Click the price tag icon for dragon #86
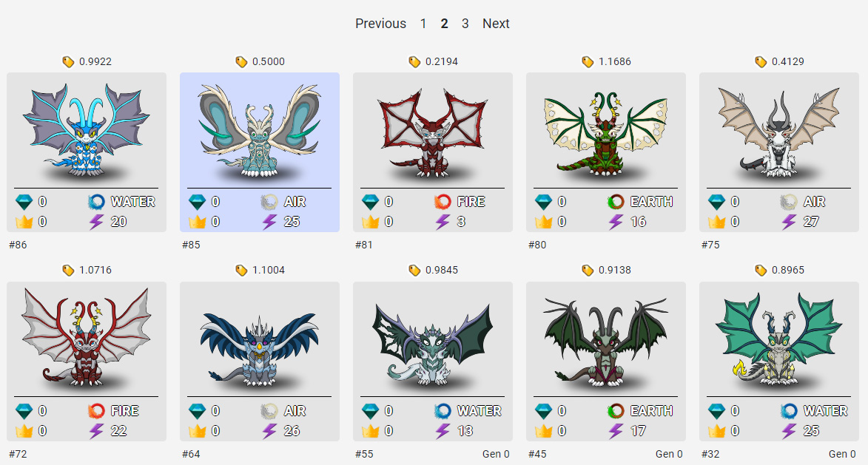Screen dimensions: 868x465 (68, 62)
